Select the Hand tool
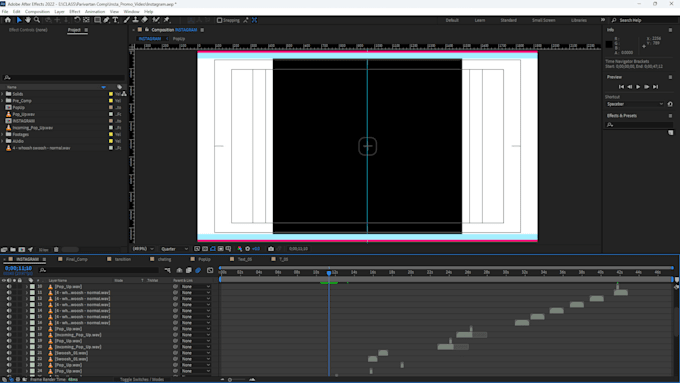 28,20
